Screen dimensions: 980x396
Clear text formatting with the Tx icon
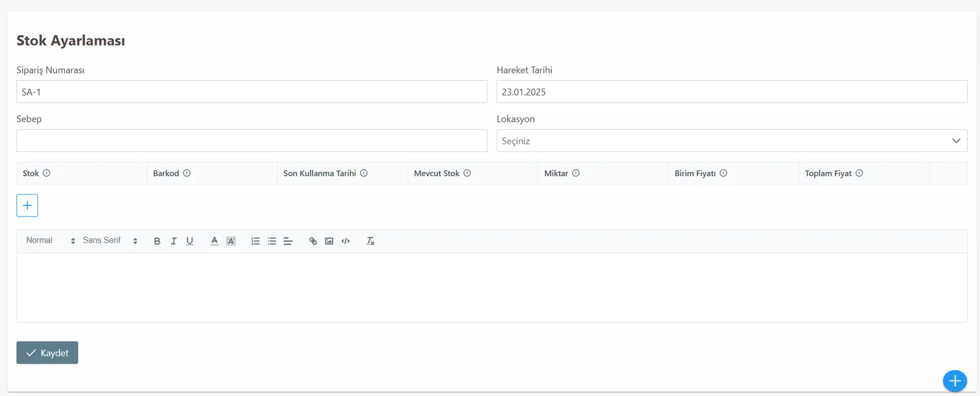click(370, 241)
